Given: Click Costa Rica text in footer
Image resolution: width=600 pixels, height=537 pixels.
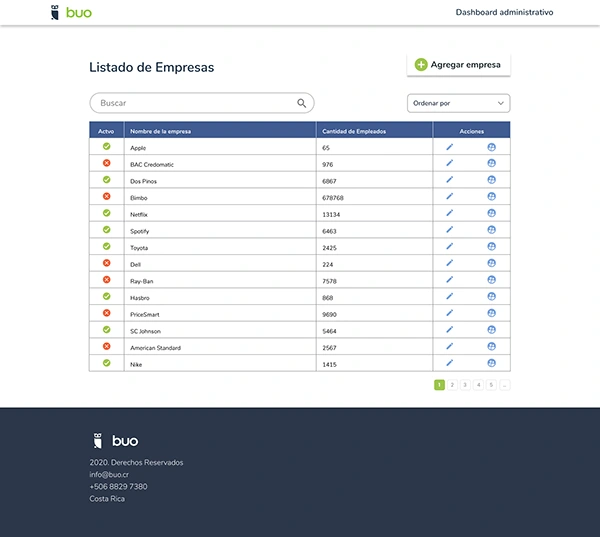Looking at the screenshot, I should pos(107,499).
